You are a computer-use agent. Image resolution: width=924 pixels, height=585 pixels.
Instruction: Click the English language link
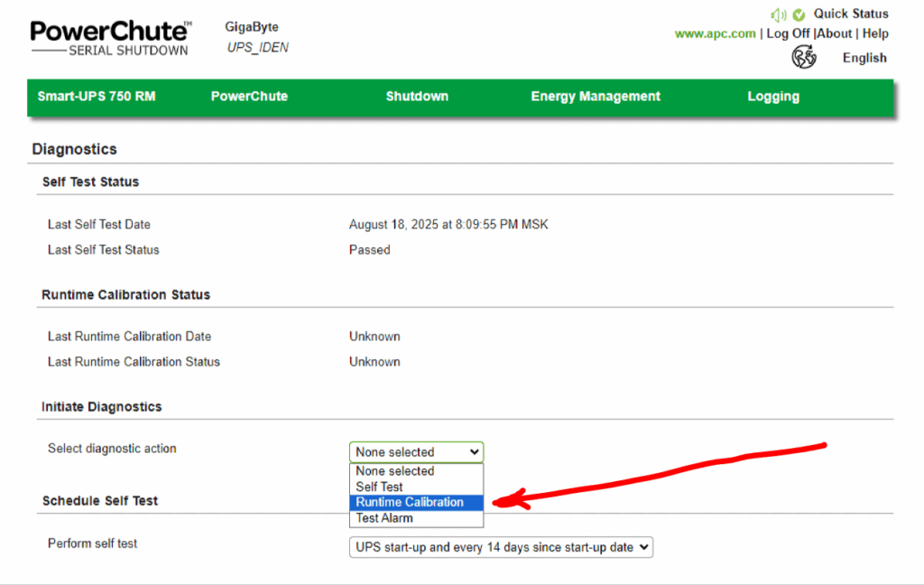coord(864,58)
